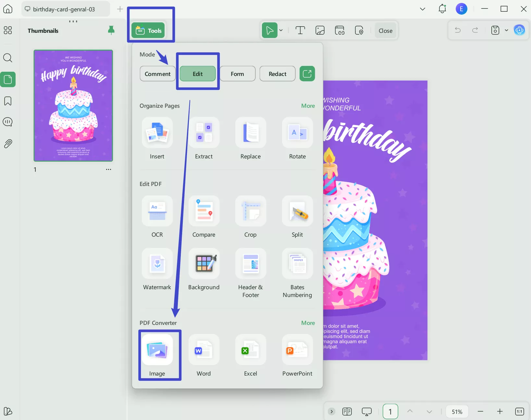Open the Comments panel icon
Viewport: 531px width, 420px height.
8,122
